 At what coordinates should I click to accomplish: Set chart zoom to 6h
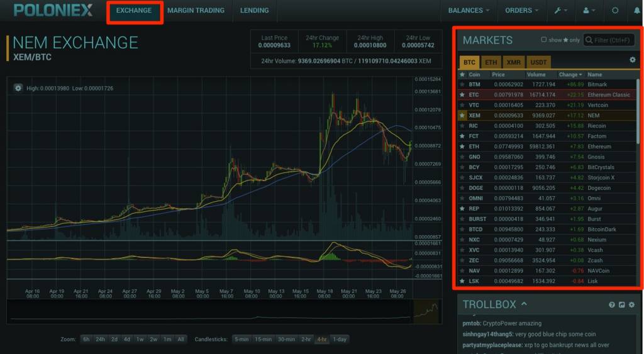pyautogui.click(x=86, y=339)
